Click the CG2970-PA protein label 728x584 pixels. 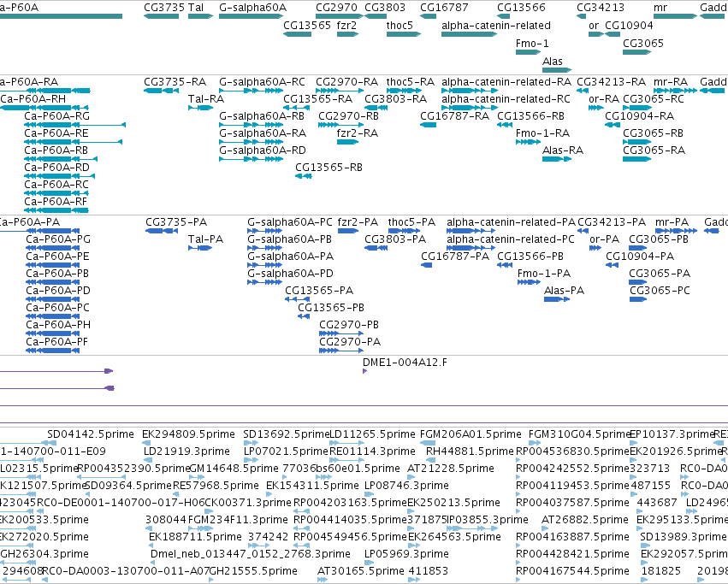coord(350,342)
